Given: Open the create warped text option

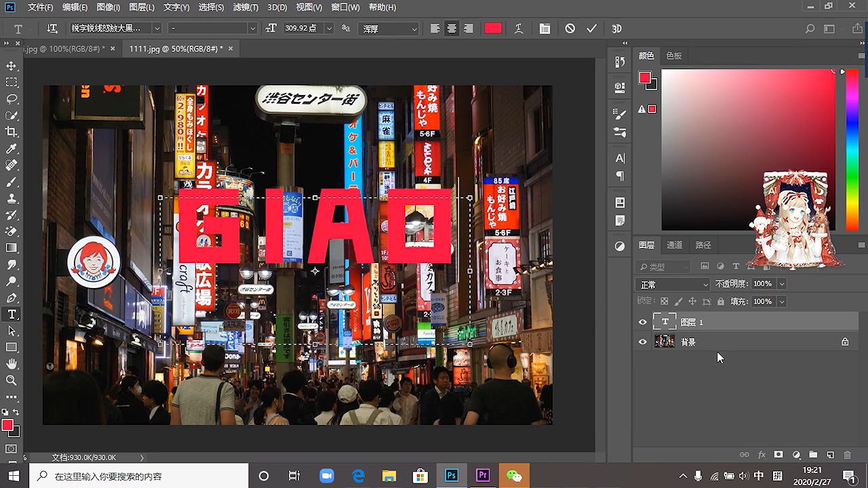Looking at the screenshot, I should coord(518,28).
